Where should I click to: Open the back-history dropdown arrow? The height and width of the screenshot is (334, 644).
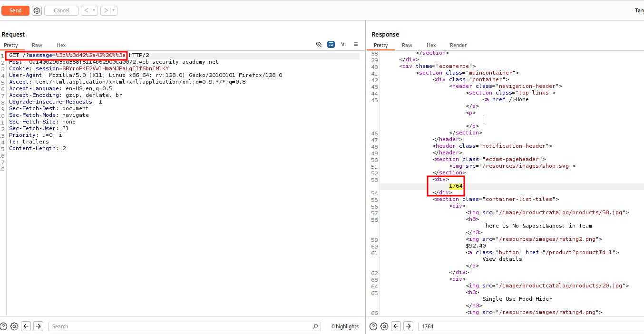tap(94, 10)
